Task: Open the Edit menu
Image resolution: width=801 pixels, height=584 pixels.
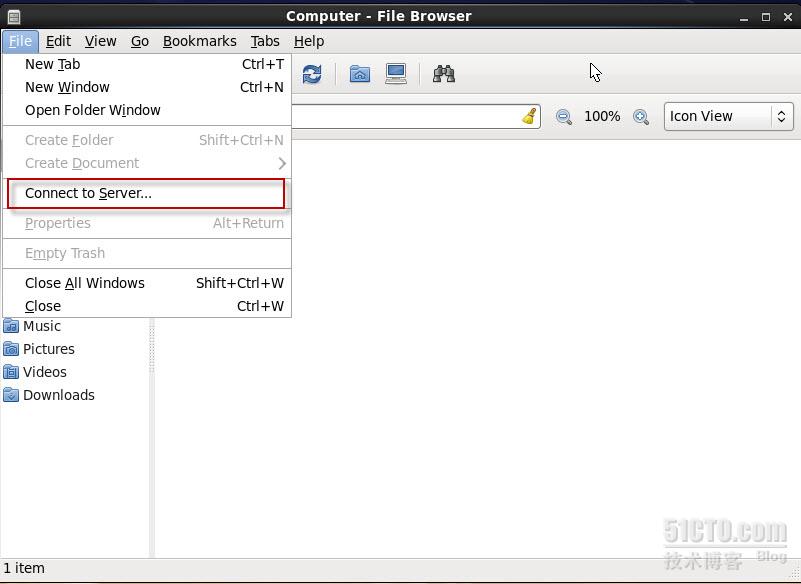Action: pyautogui.click(x=58, y=41)
